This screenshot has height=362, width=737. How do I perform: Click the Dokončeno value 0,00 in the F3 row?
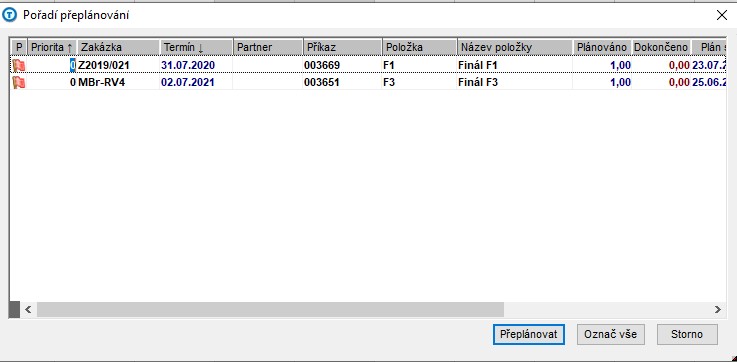(x=679, y=83)
